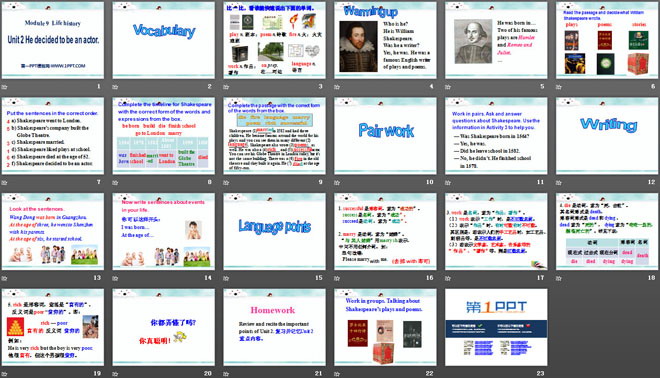Click the animation star icon under slide 13

pyautogui.click(x=5, y=278)
